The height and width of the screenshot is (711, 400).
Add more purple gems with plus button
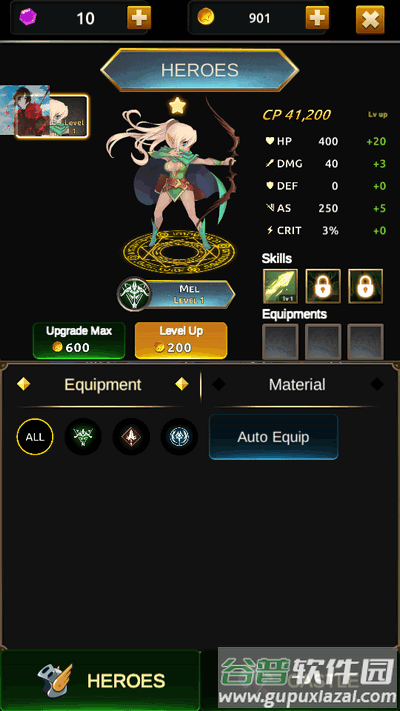[x=139, y=18]
